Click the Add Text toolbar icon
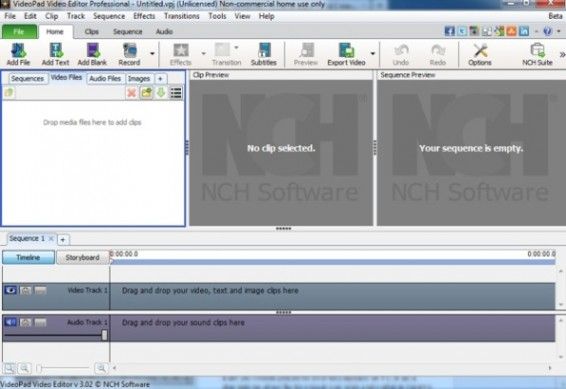 pyautogui.click(x=55, y=54)
